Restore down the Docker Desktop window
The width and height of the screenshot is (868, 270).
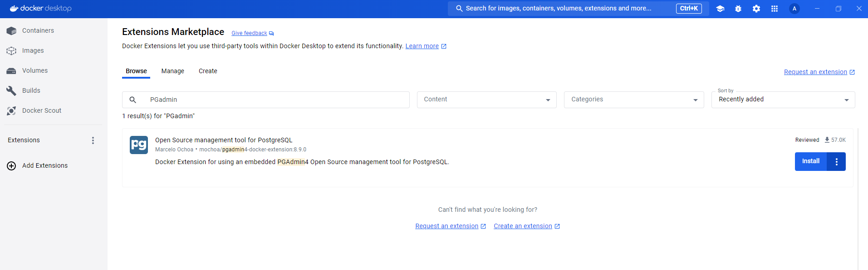coord(839,9)
